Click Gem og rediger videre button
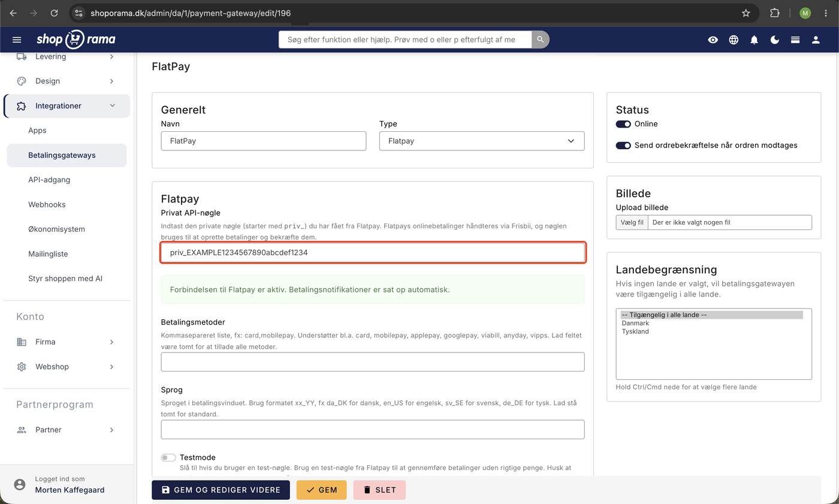The width and height of the screenshot is (839, 504). tap(221, 490)
